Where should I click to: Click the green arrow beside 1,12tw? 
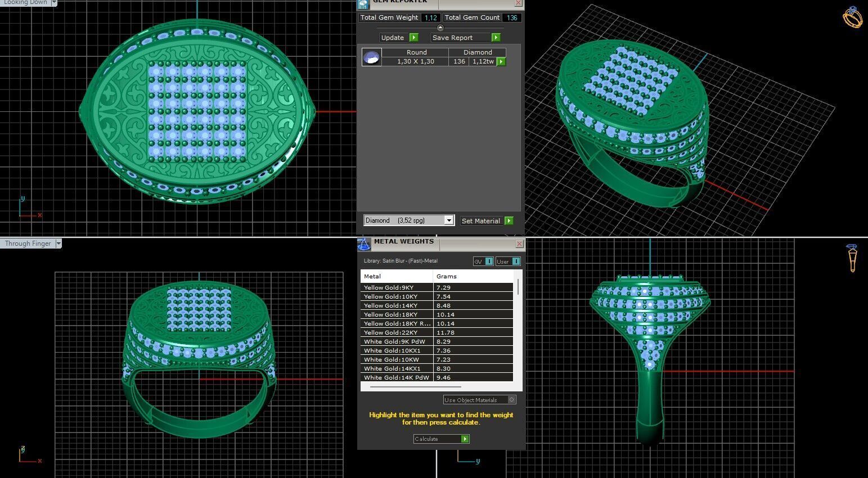[501, 62]
